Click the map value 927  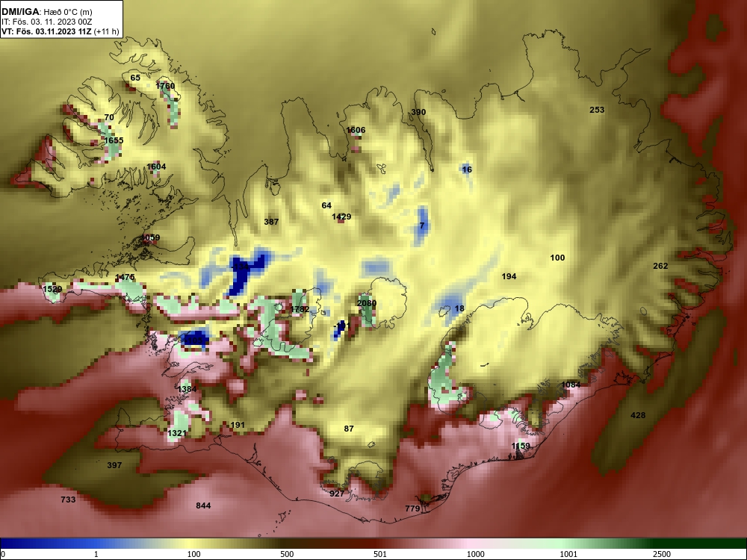(337, 494)
